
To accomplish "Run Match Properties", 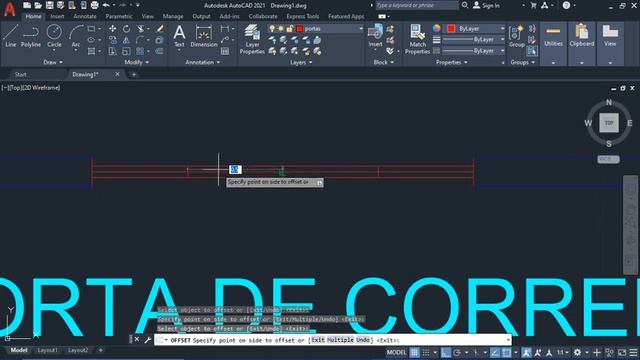I will (417, 39).
